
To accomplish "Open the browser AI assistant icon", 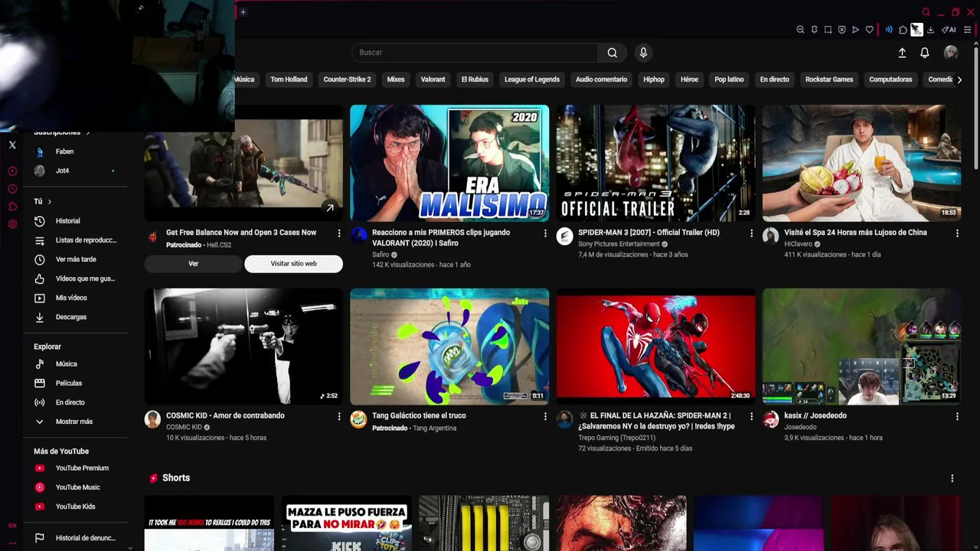I will [x=949, y=30].
